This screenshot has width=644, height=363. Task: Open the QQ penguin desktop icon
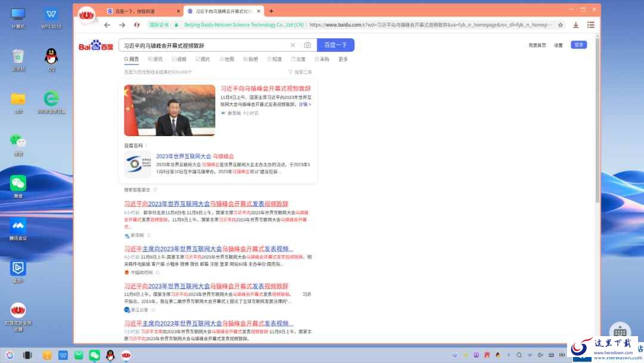click(x=51, y=60)
